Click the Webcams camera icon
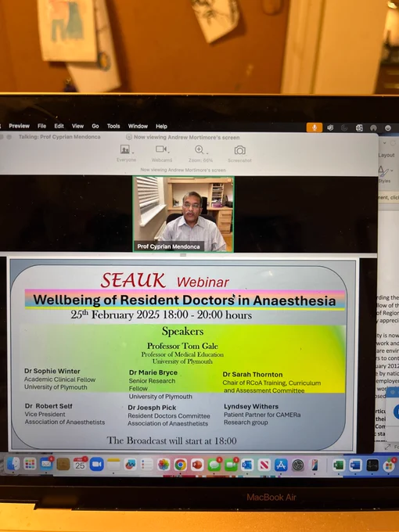 [x=160, y=149]
